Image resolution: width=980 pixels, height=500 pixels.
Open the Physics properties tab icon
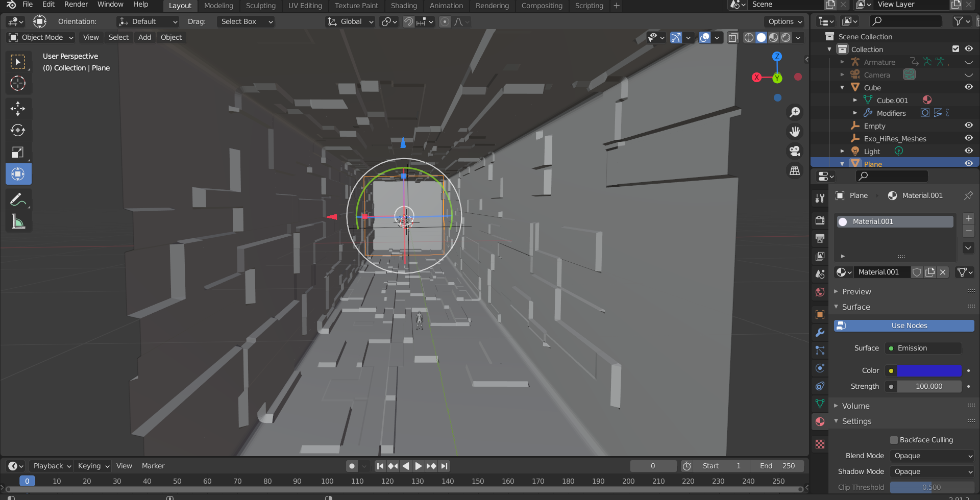(x=820, y=368)
